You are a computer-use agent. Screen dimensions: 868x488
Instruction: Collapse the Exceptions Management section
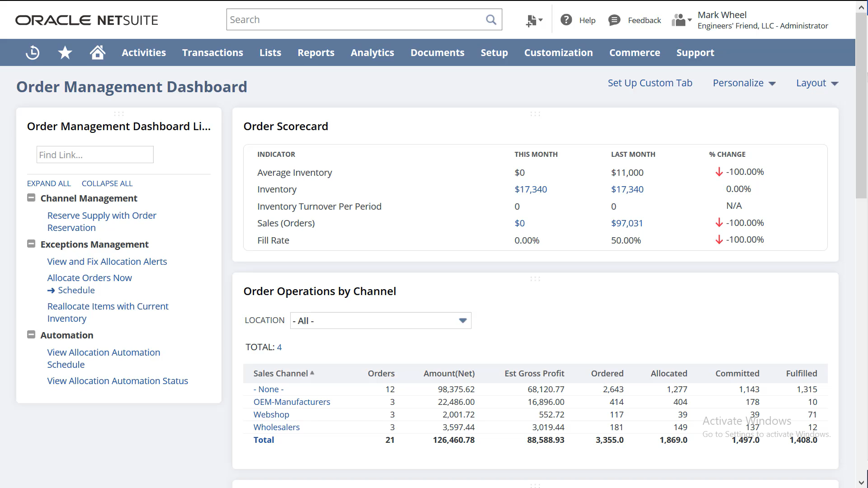click(31, 244)
